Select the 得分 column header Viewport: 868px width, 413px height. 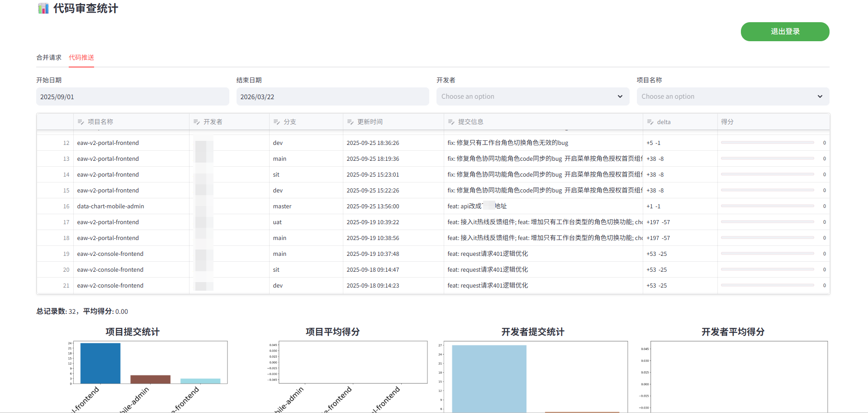[x=727, y=122]
